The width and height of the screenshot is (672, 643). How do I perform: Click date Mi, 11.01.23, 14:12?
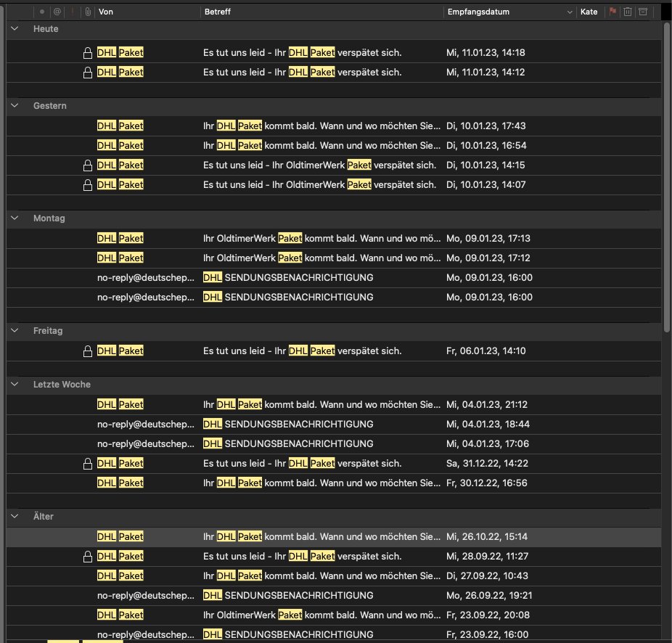coord(485,73)
